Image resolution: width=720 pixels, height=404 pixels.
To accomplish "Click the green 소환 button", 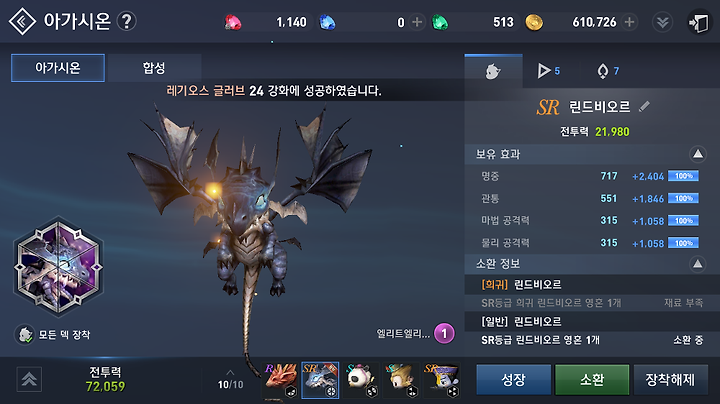I will 592,380.
